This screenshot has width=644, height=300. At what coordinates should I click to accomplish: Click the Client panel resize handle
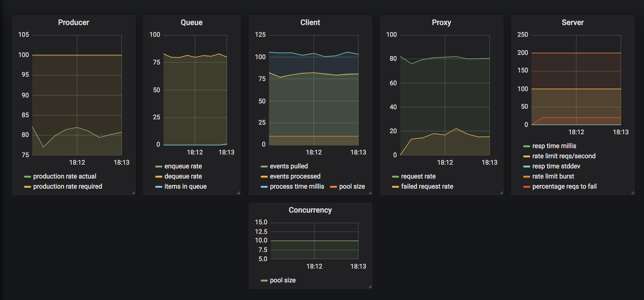[370, 193]
